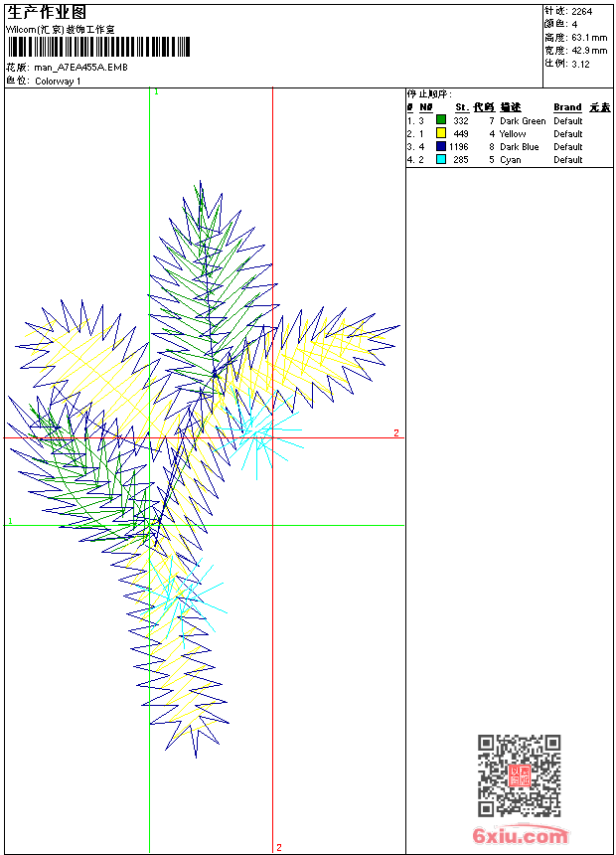Select the Dark Blue description text
This screenshot has height=855, width=616.
(x=519, y=147)
